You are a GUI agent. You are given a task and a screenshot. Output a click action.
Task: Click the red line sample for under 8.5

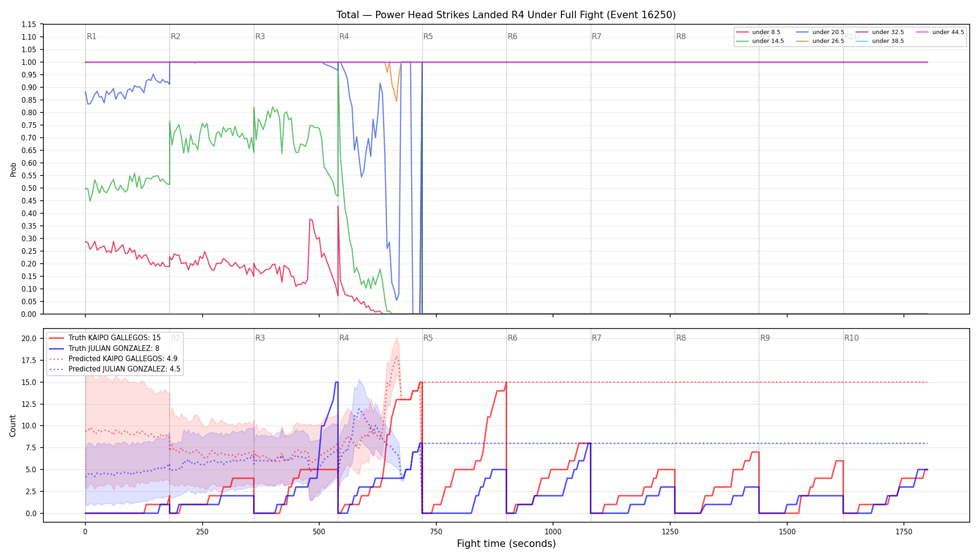[742, 32]
